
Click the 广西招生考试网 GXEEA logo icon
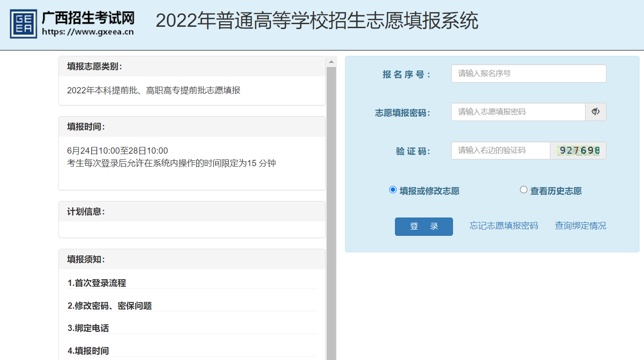24,24
